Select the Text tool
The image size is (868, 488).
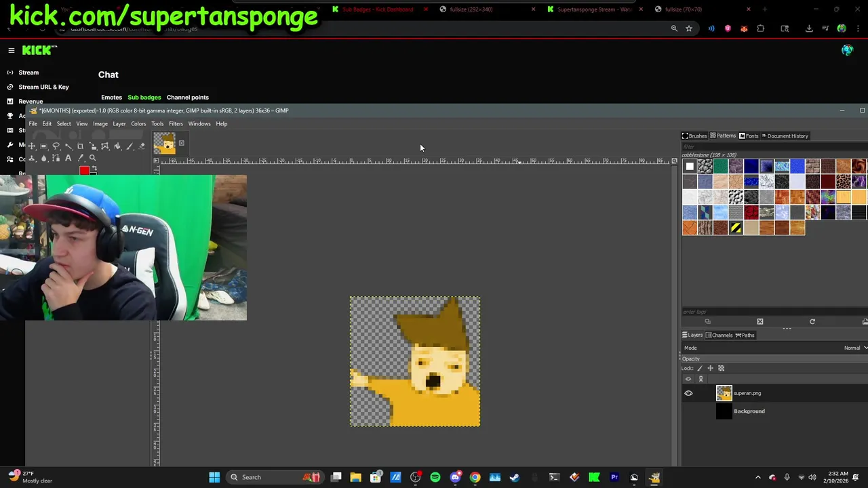click(68, 158)
